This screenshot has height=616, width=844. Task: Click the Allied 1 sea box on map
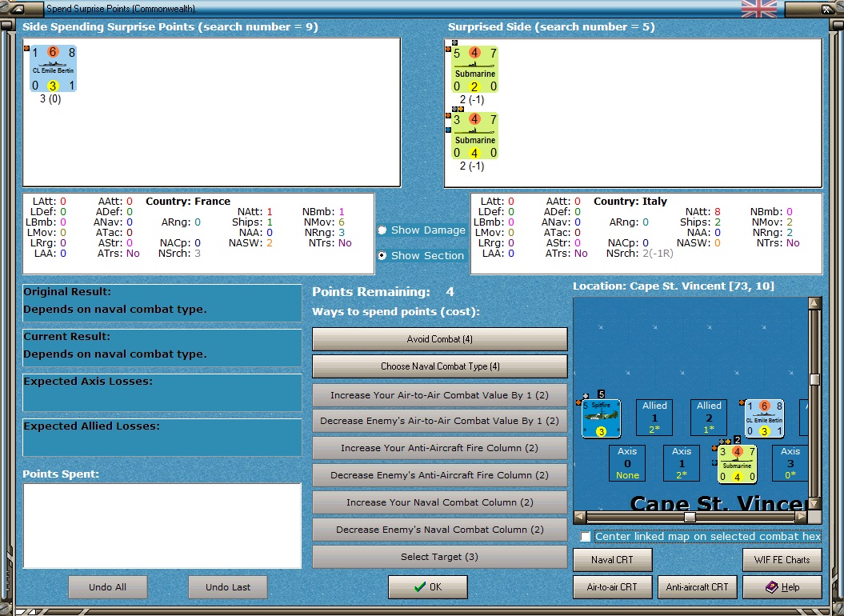click(x=654, y=418)
